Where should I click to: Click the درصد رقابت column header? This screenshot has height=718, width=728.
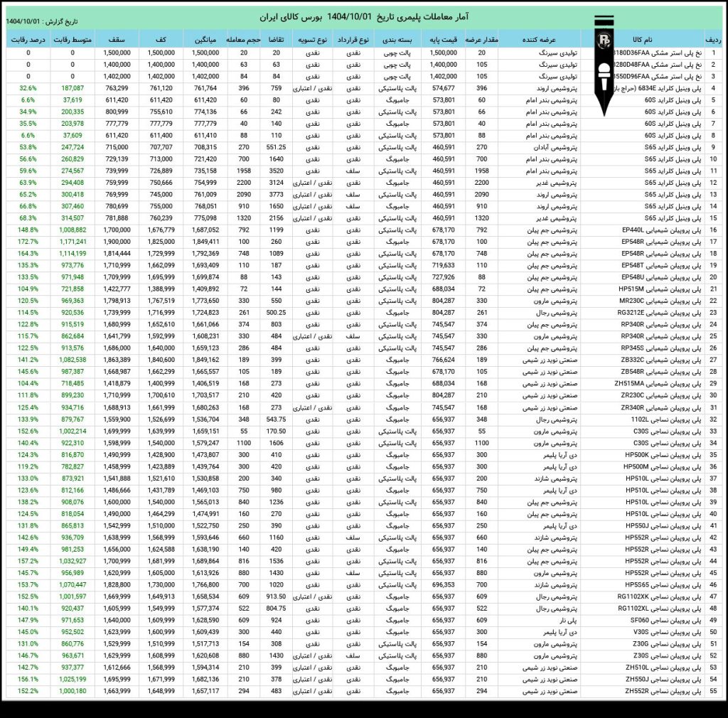click(x=28, y=40)
